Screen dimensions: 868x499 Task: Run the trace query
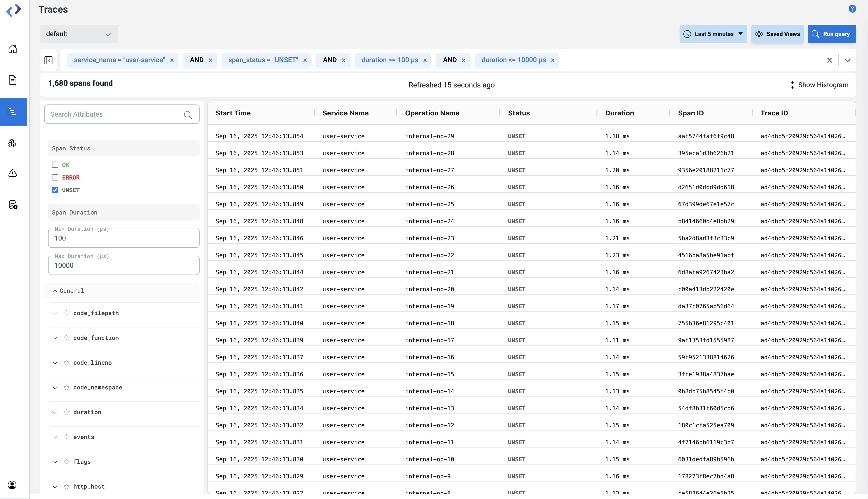click(832, 34)
